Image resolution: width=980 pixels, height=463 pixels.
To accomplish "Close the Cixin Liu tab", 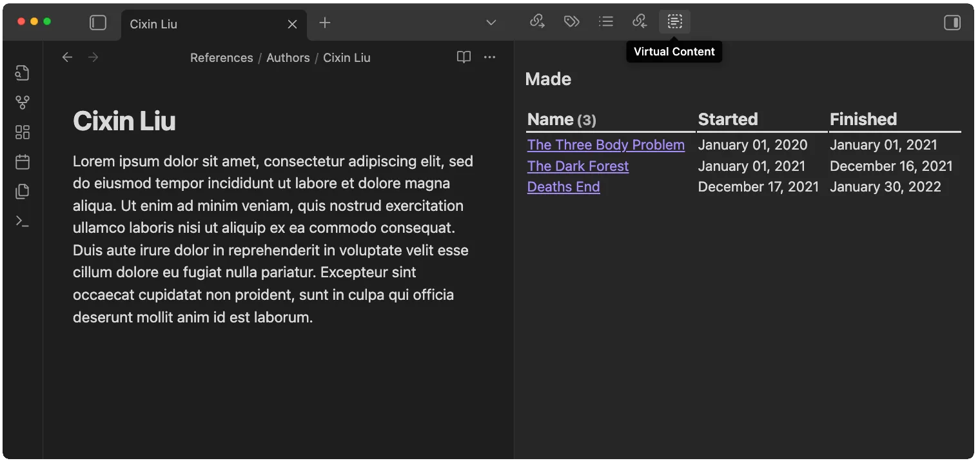I will (x=292, y=24).
